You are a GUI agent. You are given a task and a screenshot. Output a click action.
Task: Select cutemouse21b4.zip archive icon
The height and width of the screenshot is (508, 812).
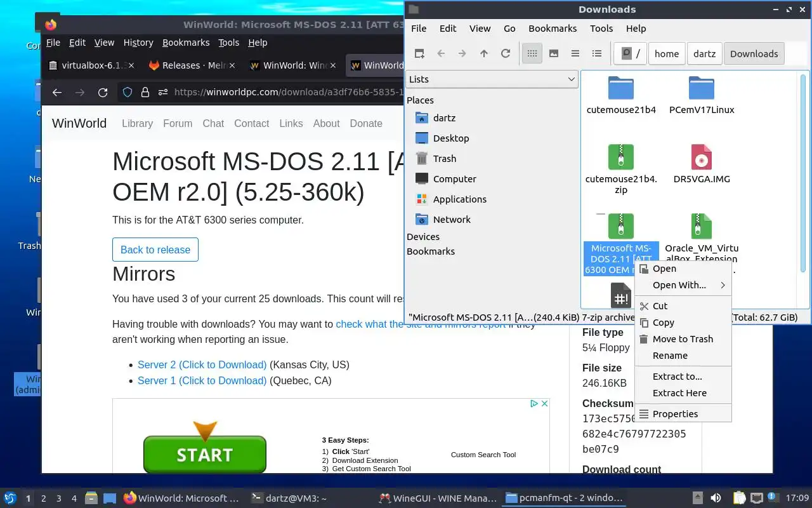pos(621,157)
